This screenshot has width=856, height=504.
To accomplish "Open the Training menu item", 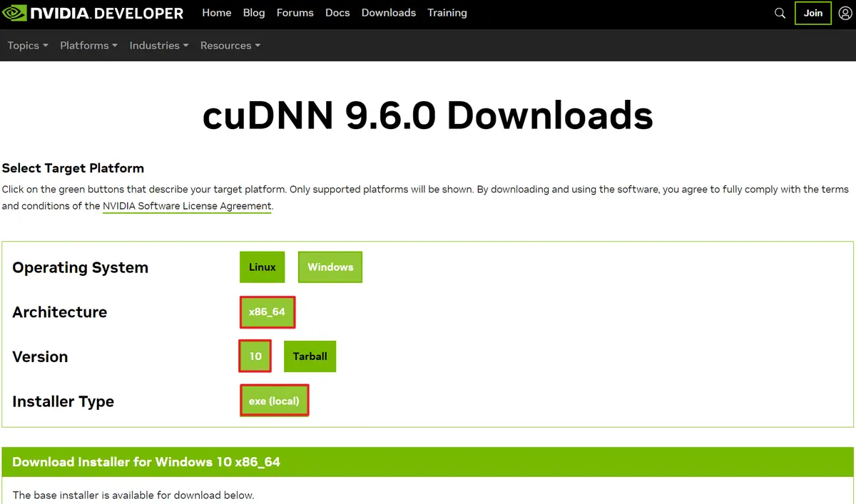I will pyautogui.click(x=447, y=13).
